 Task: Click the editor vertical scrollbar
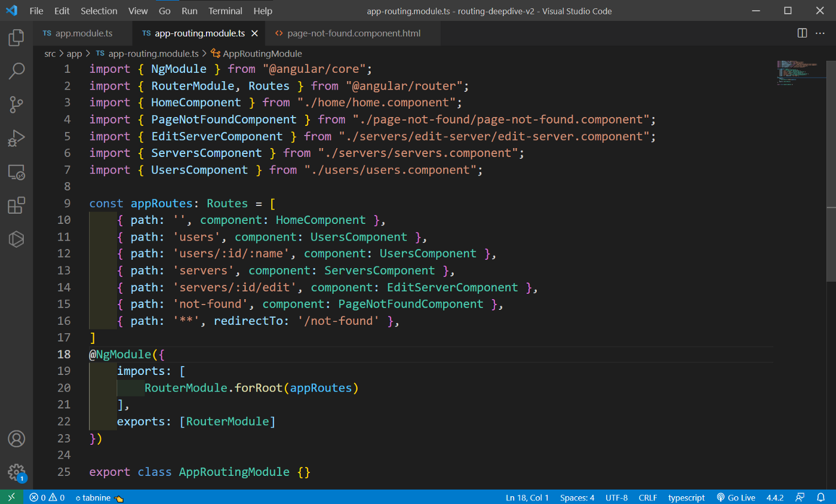831,170
